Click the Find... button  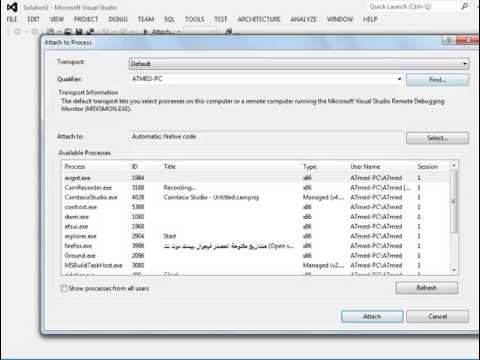point(437,80)
